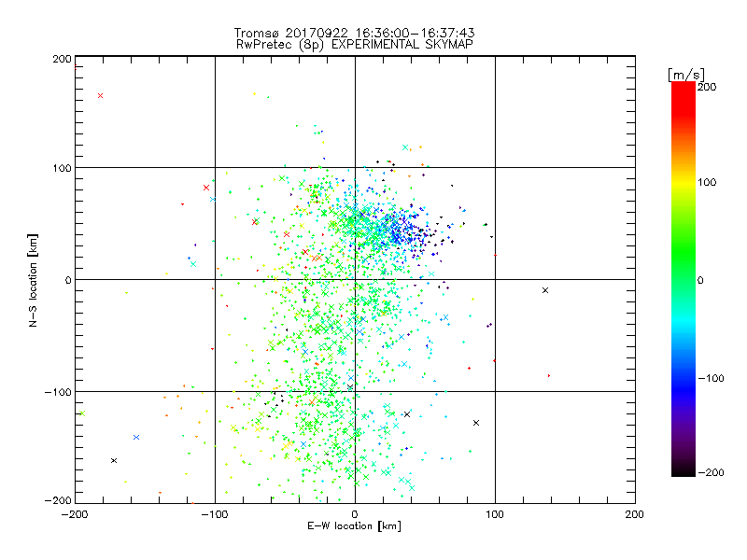This screenshot has height=560, width=747.
Task: Click the x-axis '100' tick label
Action: pos(495,514)
